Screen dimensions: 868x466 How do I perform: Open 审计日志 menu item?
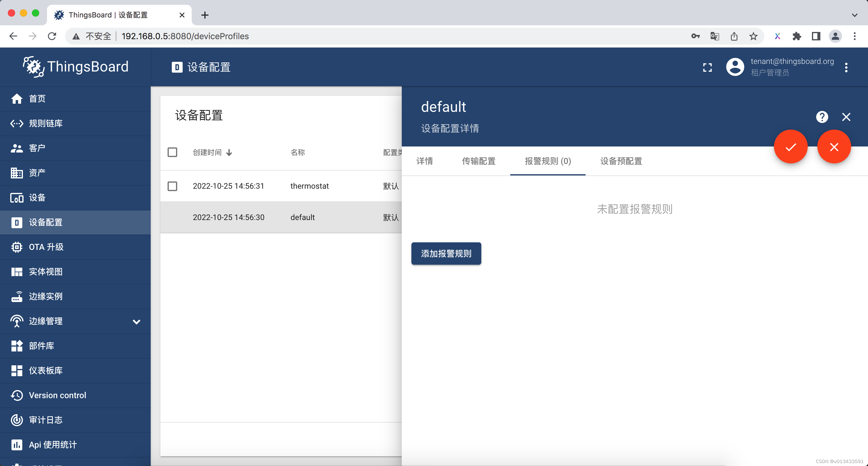tap(75, 420)
